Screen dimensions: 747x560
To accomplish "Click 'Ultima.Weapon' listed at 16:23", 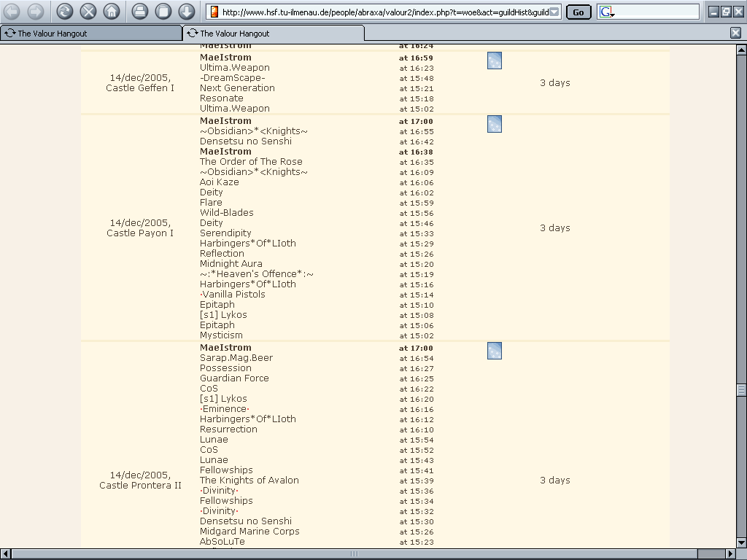I will (x=235, y=68).
